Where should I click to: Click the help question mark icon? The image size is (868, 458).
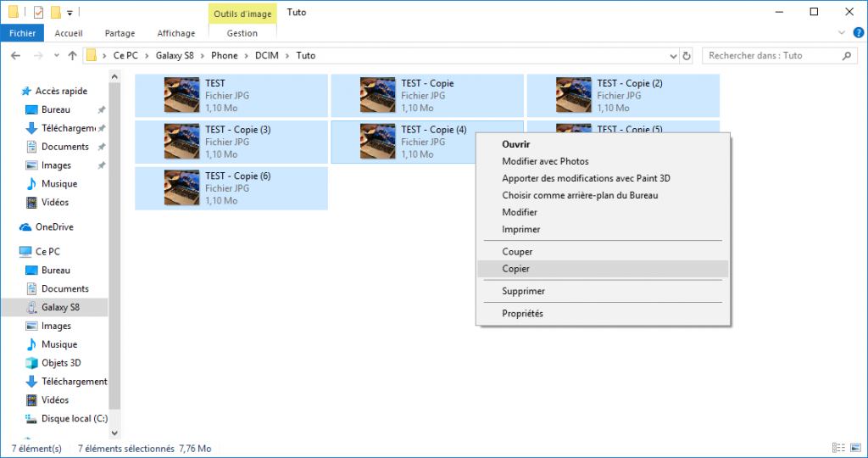coord(856,33)
